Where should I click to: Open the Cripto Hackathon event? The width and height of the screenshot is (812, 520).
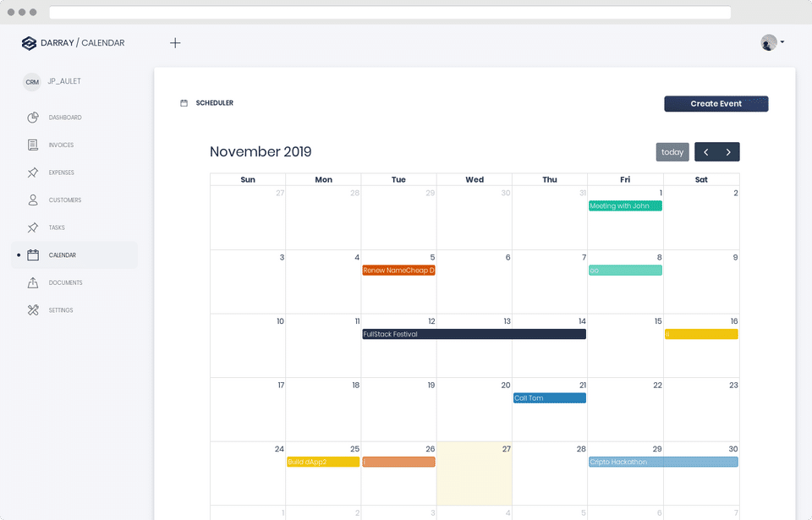[663, 462]
